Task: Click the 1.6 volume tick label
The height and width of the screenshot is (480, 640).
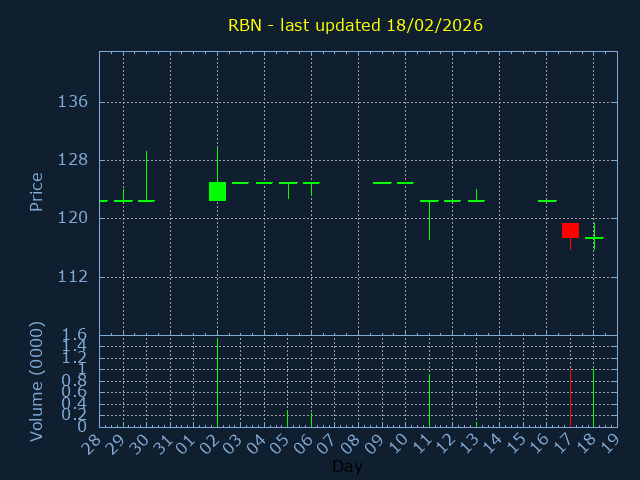Action: click(x=75, y=335)
